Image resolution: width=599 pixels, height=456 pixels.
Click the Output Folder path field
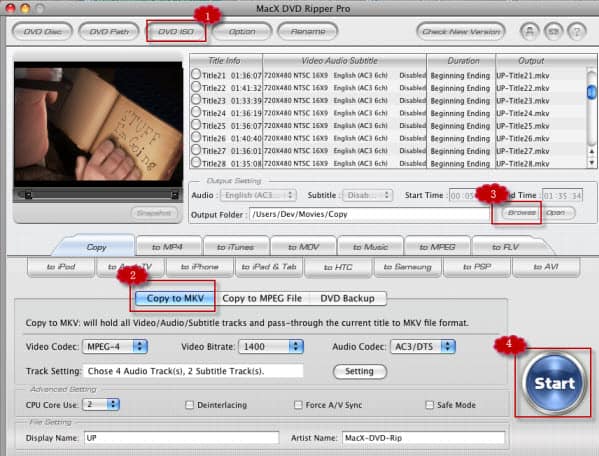tap(369, 214)
